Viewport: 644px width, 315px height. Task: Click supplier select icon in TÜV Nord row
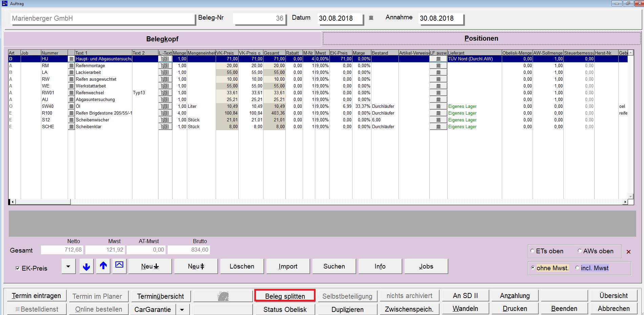tap(438, 59)
